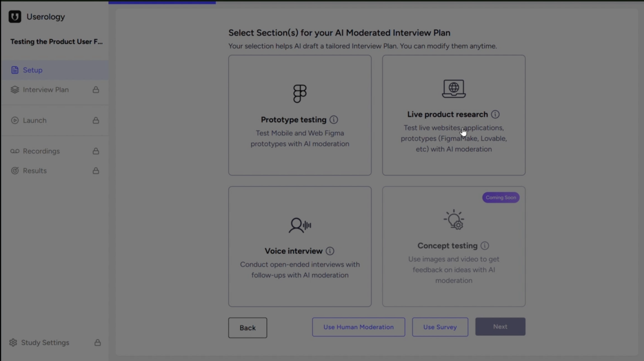The height and width of the screenshot is (361, 644).
Task: Click the Study Settings gear icon
Action: (13, 343)
